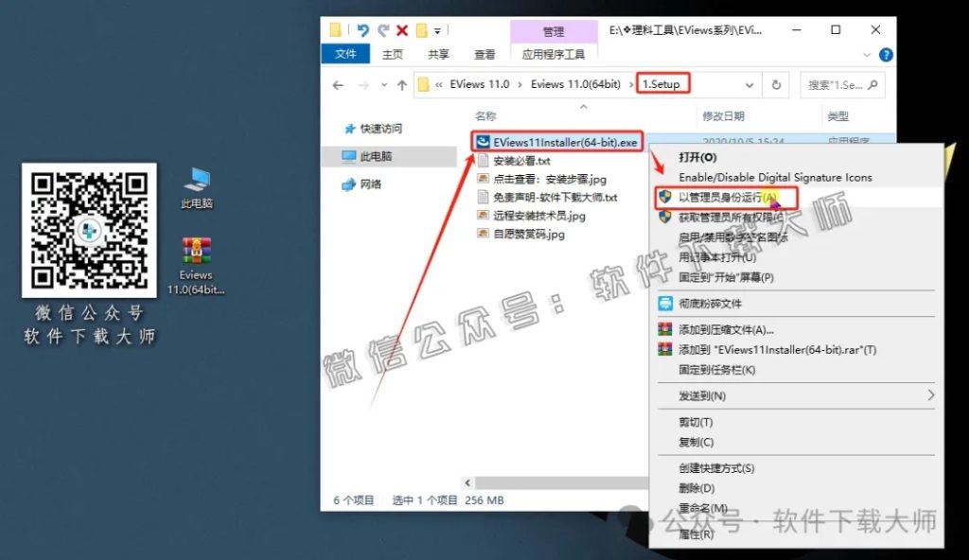
Task: Undo last action using Quick Access undo icon
Action: coord(364,29)
